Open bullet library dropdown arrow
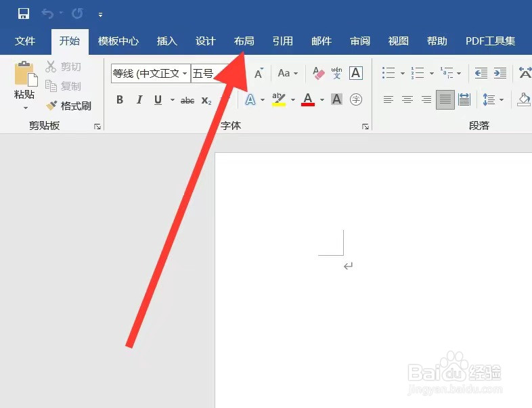This screenshot has width=532, height=408. (403, 73)
